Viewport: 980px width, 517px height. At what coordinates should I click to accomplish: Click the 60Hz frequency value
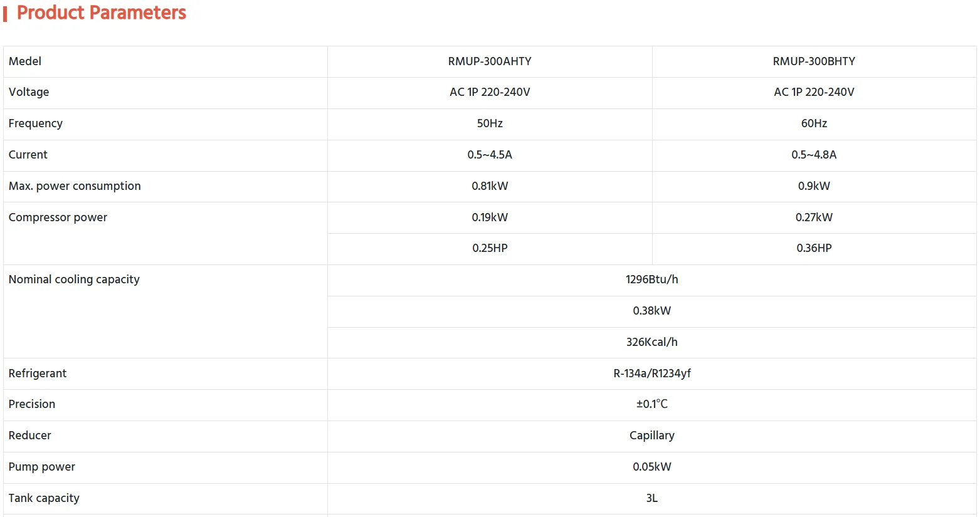coord(814,123)
